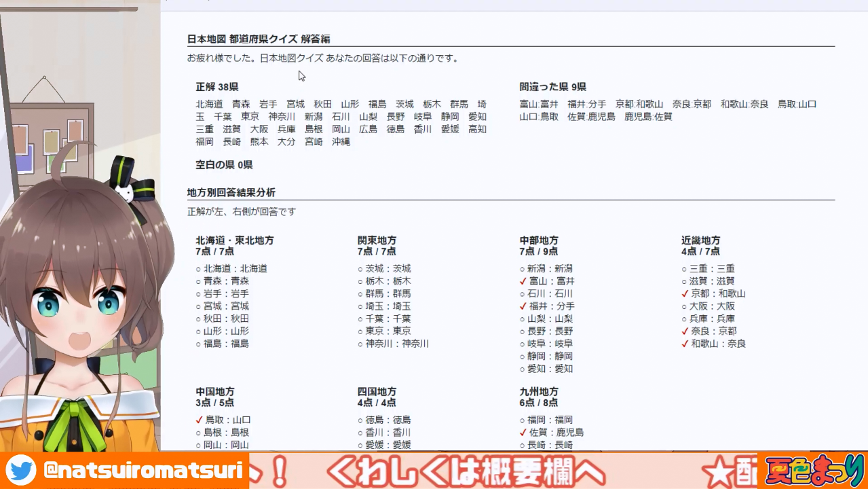Click the 千葉：千葉 row
This screenshot has height=489, width=868.
pos(384,319)
